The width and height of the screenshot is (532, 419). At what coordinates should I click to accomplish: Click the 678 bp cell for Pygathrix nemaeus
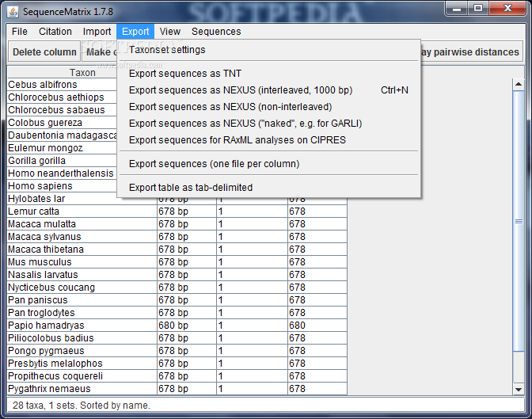tap(187, 389)
